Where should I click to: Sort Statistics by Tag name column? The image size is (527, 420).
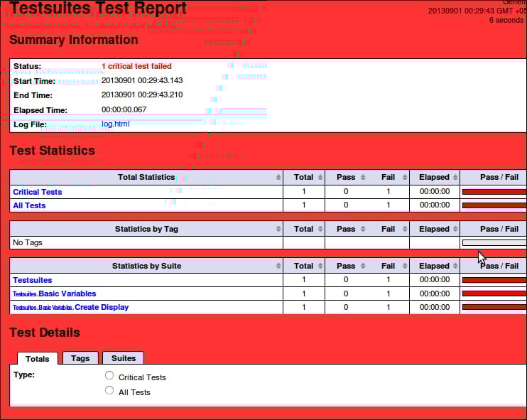pyautogui.click(x=278, y=229)
